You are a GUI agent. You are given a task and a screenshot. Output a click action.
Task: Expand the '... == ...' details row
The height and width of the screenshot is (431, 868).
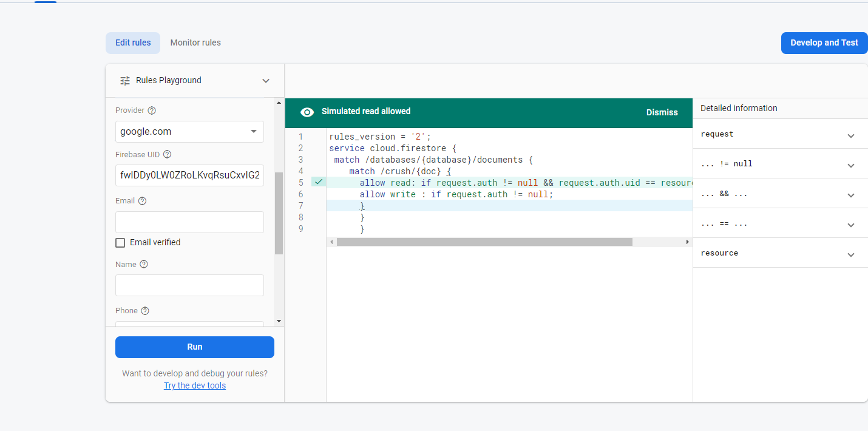coord(780,223)
